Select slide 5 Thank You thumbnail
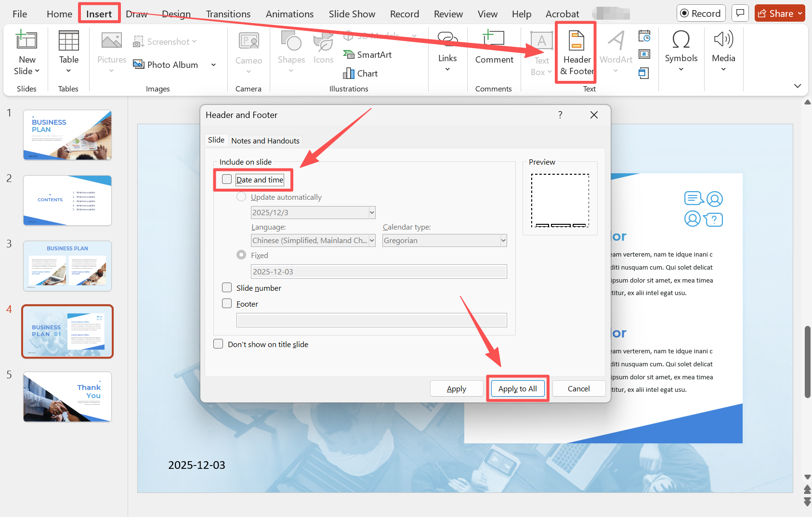 [67, 397]
